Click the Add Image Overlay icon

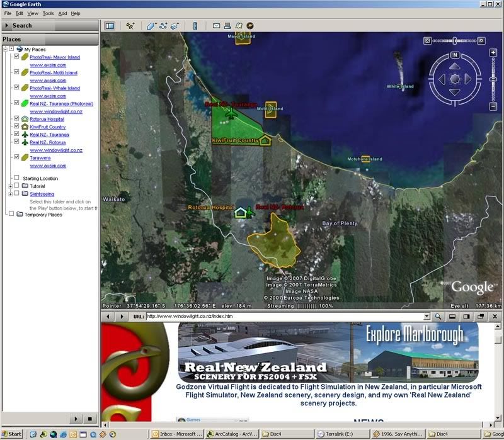[175, 26]
